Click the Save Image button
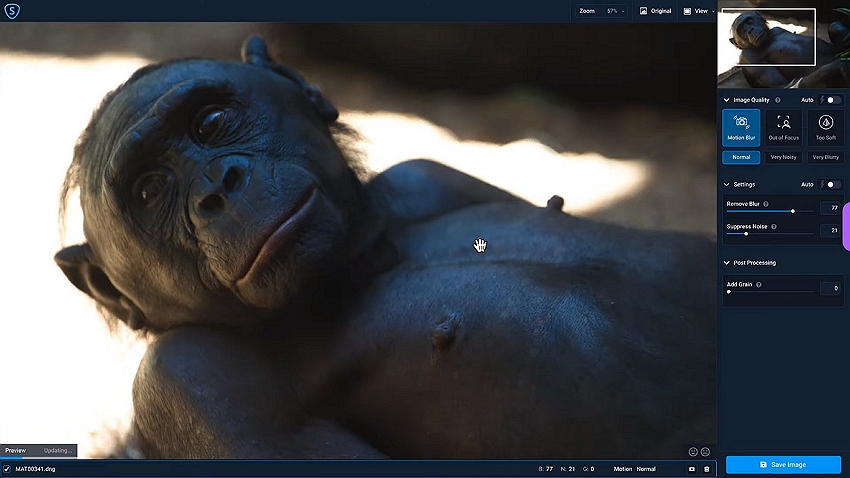Image resolution: width=850 pixels, height=478 pixels. coord(783,465)
